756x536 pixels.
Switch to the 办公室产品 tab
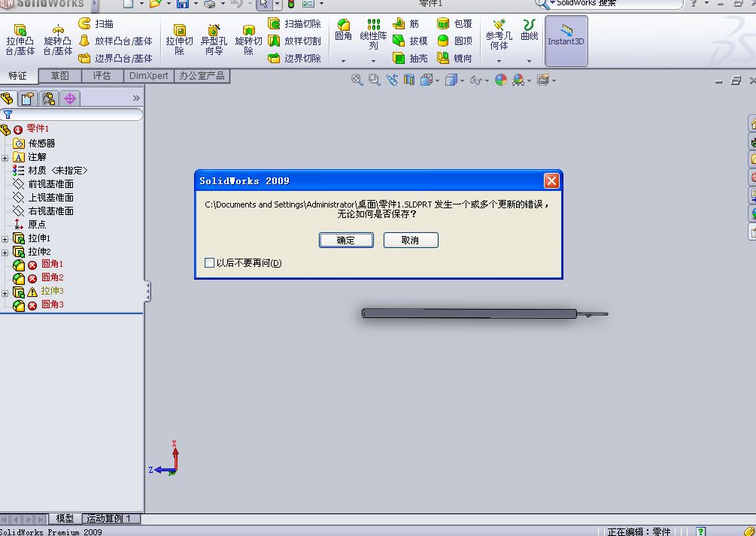pyautogui.click(x=202, y=76)
